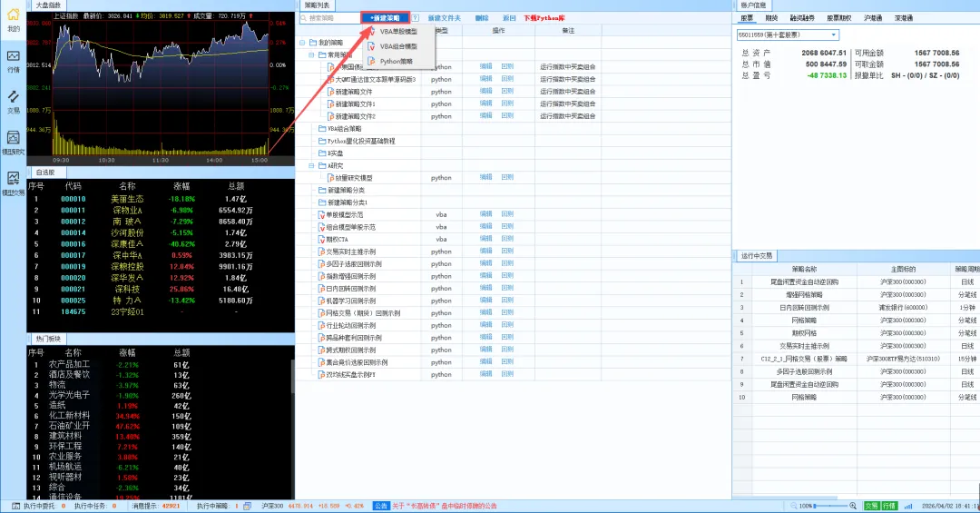Click the Python file icon of 新建策略文件2
980x513 pixels.
click(331, 116)
